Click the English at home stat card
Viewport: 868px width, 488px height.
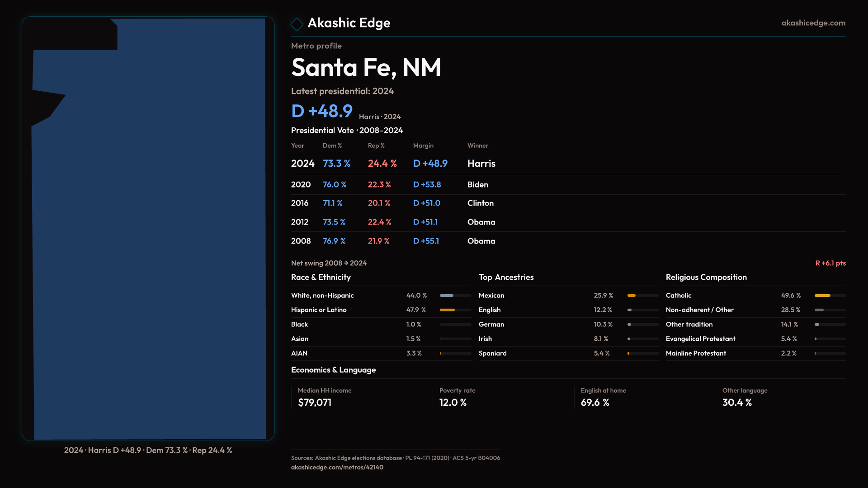(x=603, y=397)
